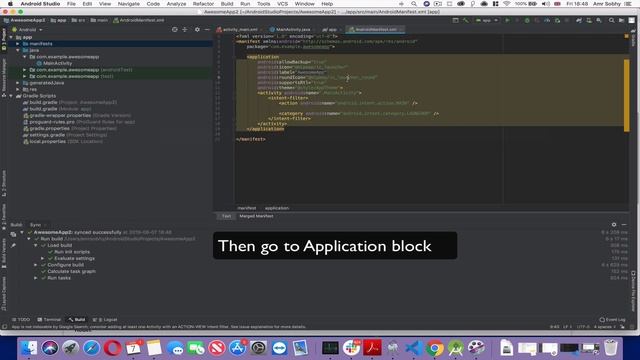Switch to the activity_main.xml editor tab
Viewport: 640px width, 360px height.
coord(240,29)
